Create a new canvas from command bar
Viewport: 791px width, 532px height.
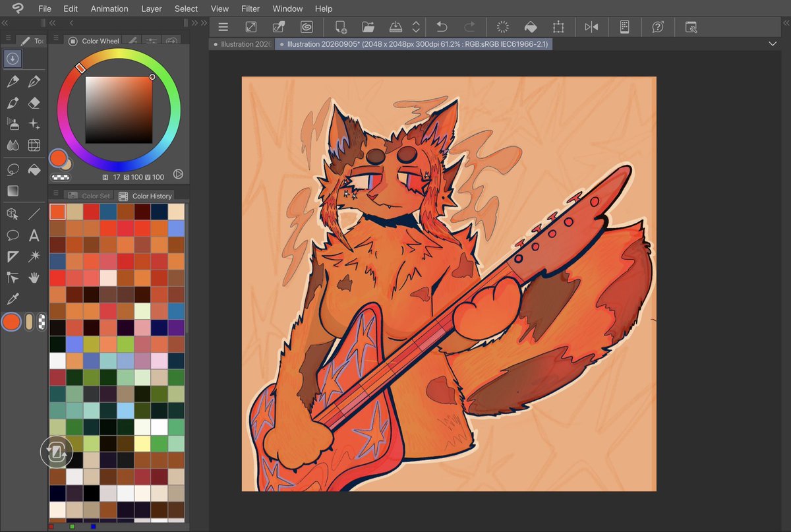click(340, 27)
